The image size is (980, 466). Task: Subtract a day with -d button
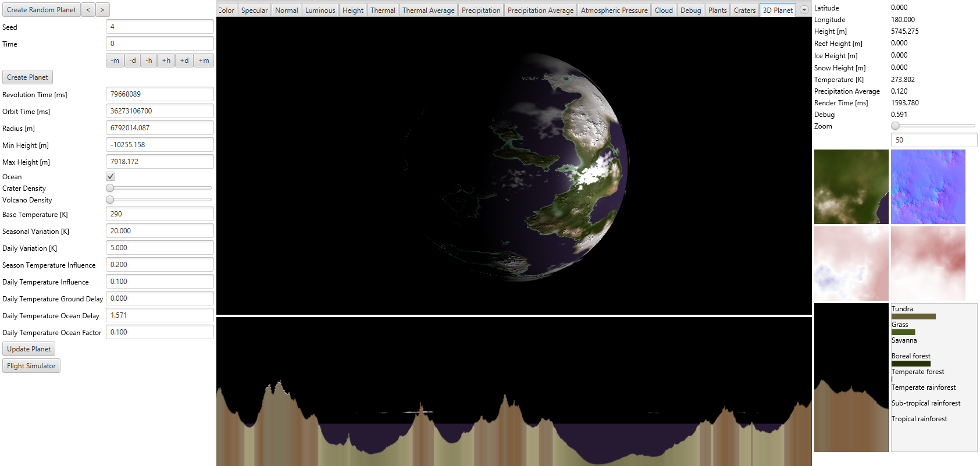133,61
